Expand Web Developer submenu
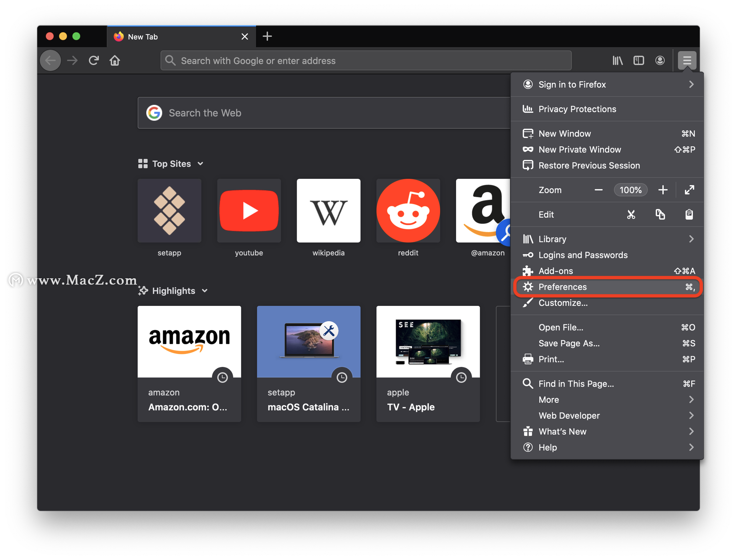This screenshot has height=560, width=737. coord(607,416)
